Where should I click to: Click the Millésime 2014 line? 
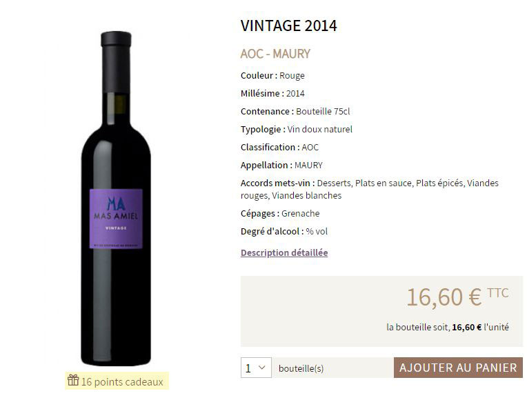pos(272,93)
